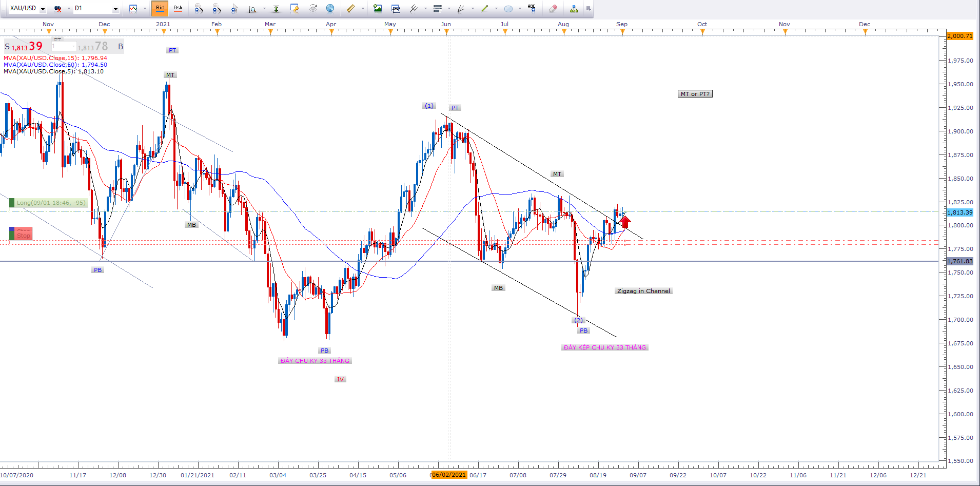This screenshot has height=486, width=980.
Task: Select the "MT or PT?" chart label
Action: (x=695, y=94)
